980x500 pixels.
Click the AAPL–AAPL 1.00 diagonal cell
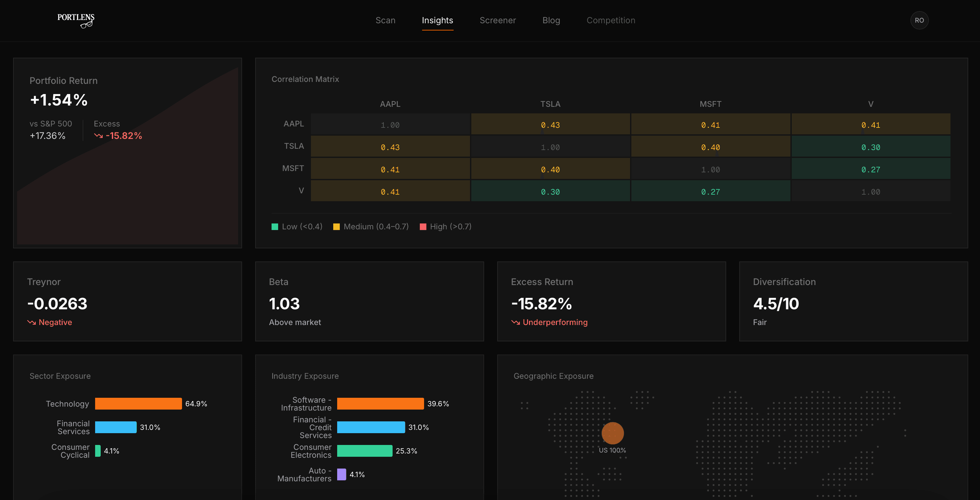coord(390,125)
